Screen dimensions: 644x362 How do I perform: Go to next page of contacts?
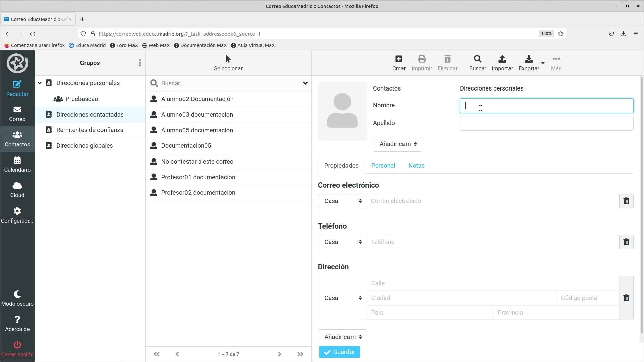click(279, 354)
